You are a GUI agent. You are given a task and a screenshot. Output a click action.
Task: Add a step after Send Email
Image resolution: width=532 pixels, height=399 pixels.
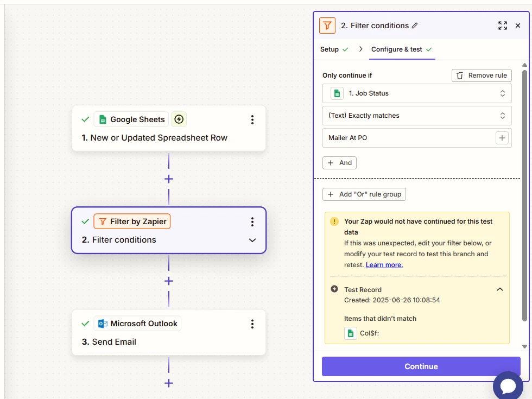pyautogui.click(x=169, y=383)
